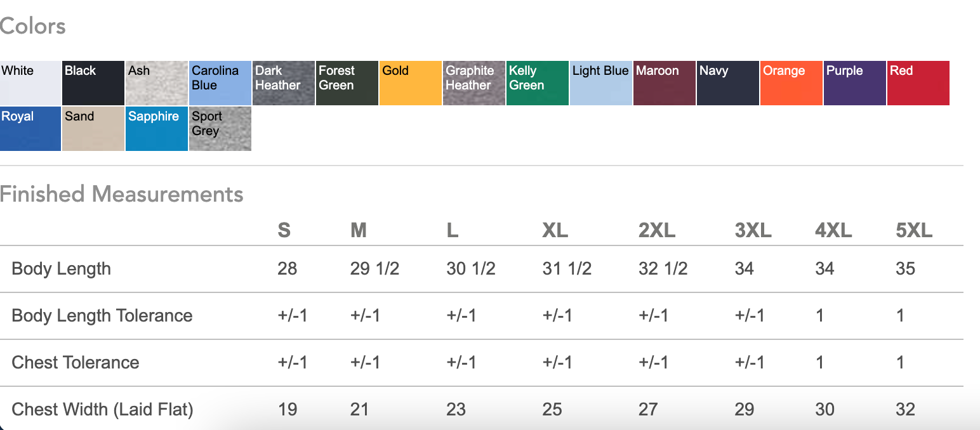The image size is (980, 430).
Task: Select the Red color swatch
Action: pos(918,83)
